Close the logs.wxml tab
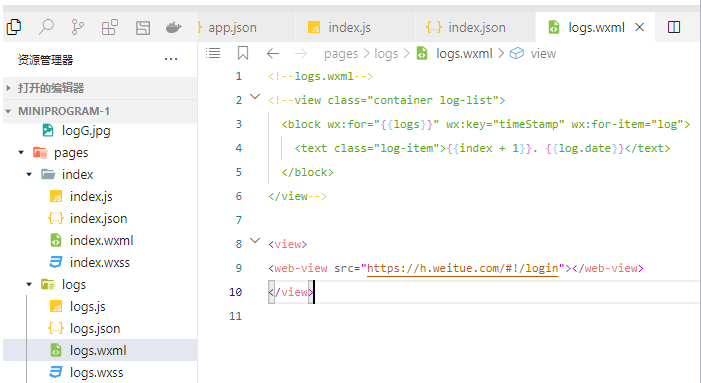 640,27
